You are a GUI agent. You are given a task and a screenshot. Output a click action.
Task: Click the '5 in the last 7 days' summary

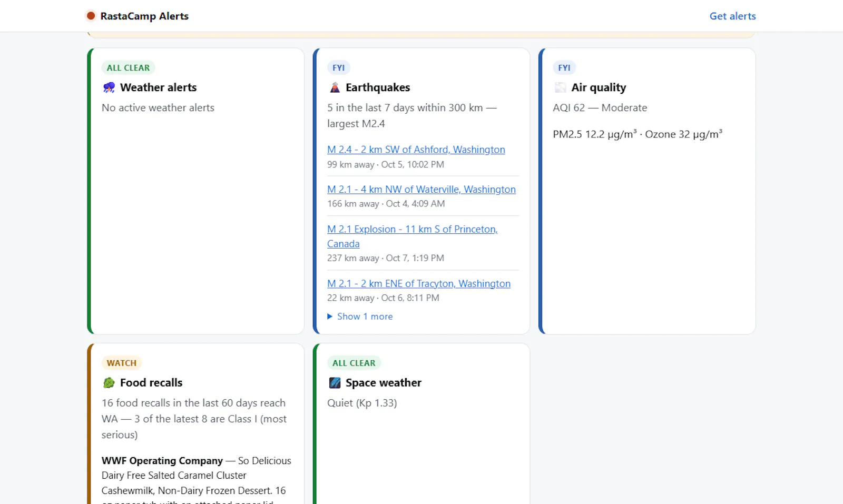point(412,115)
